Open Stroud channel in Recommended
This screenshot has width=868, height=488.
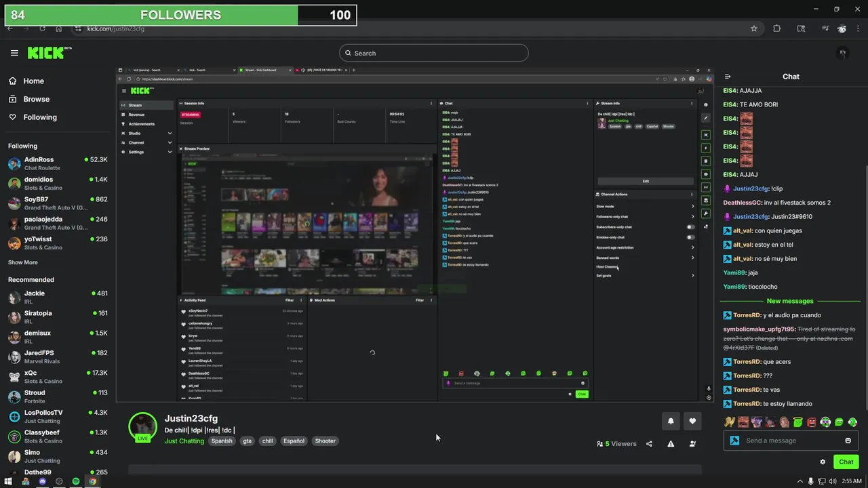58,396
